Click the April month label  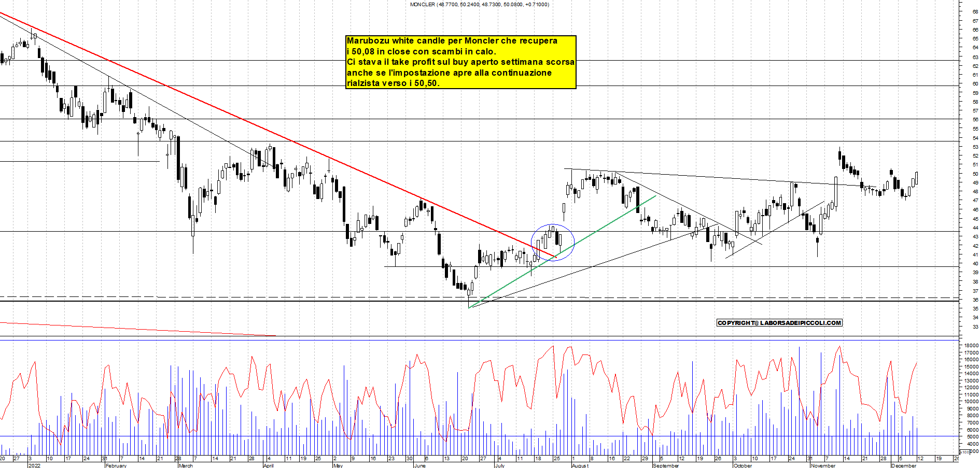click(268, 465)
